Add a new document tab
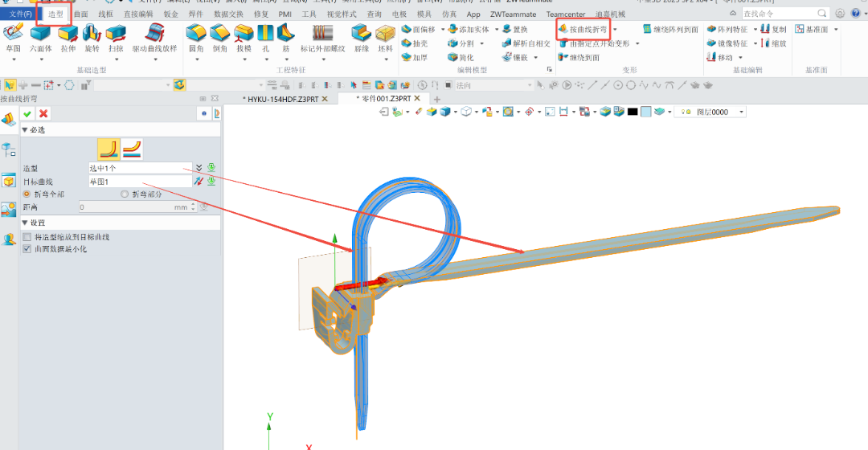Screen dimensions: 868x450 click(x=437, y=99)
